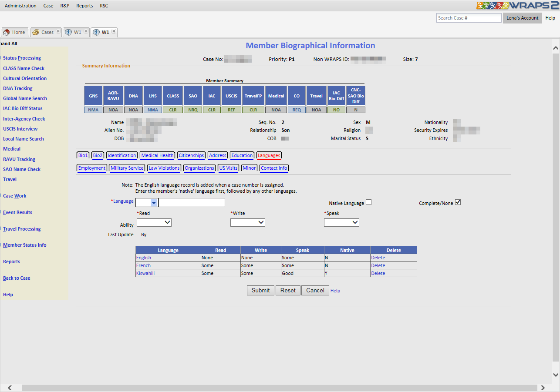Close the Cases tab with its X icon

click(x=58, y=31)
